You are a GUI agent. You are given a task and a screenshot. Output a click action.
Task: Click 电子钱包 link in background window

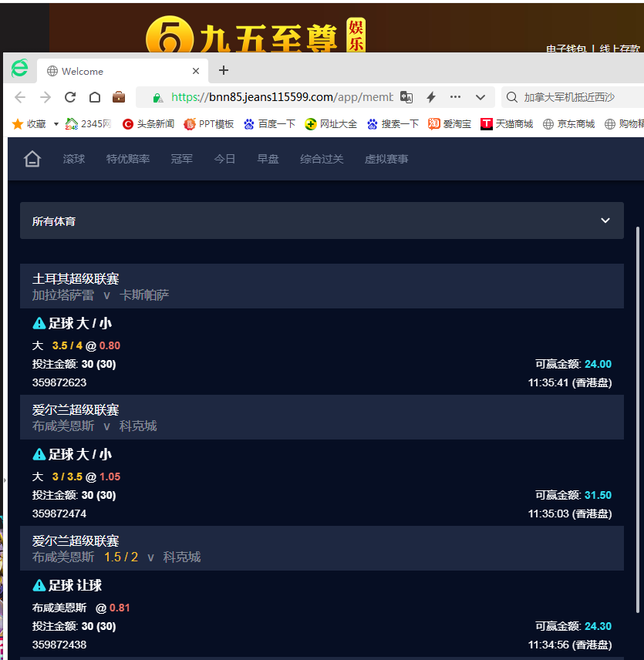tap(566, 49)
